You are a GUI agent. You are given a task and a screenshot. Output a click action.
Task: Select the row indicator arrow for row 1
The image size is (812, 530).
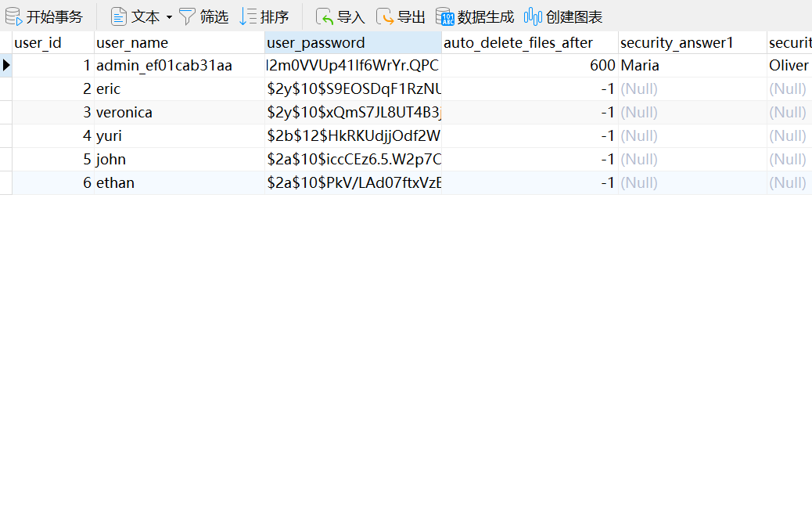point(6,66)
